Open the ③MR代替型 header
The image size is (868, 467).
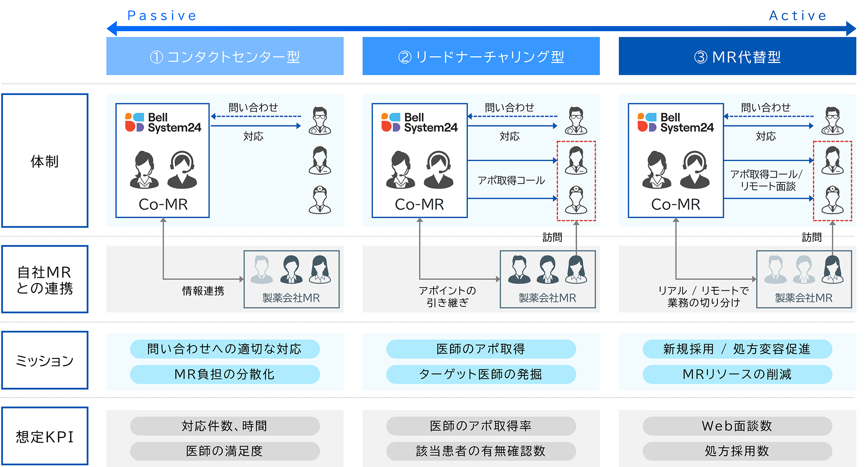pos(737,56)
